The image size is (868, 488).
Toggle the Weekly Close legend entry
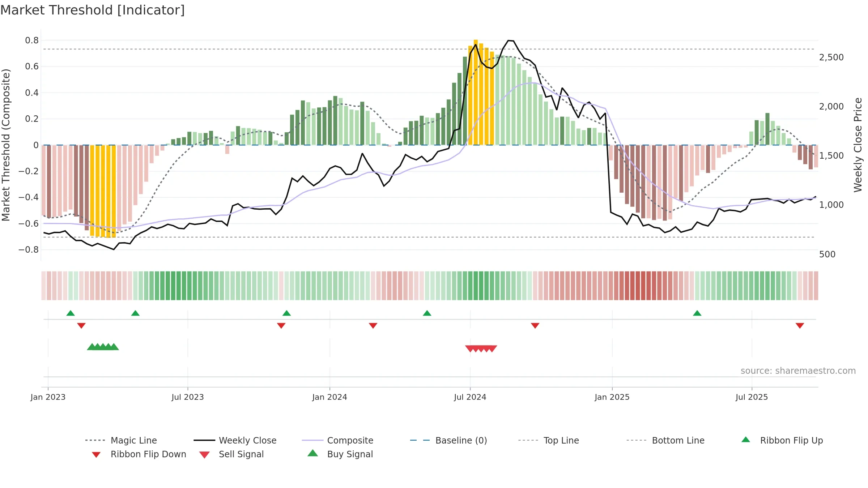pos(235,440)
